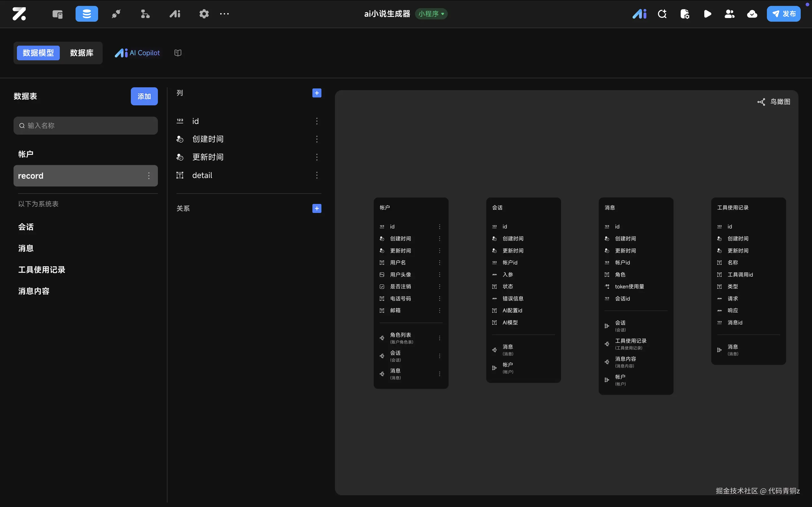Image resolution: width=812 pixels, height=507 pixels.
Task: Open the documentation book icon
Action: pos(178,53)
